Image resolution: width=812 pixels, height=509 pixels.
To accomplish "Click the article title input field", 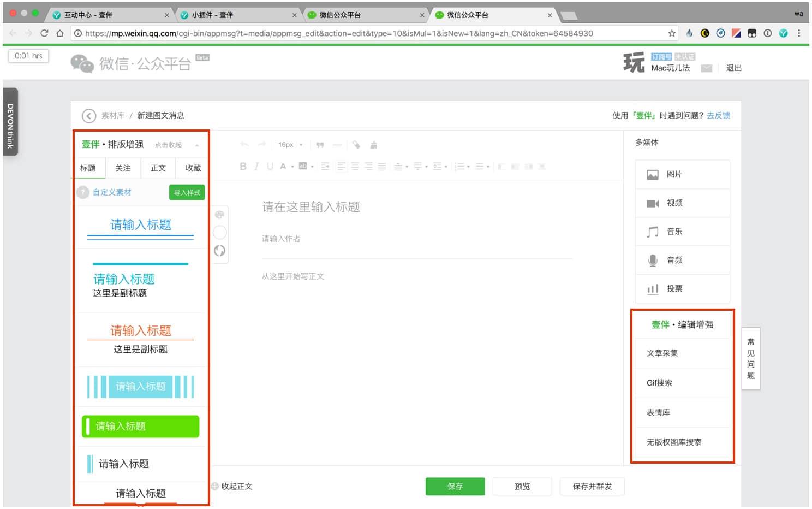I will pyautogui.click(x=417, y=207).
